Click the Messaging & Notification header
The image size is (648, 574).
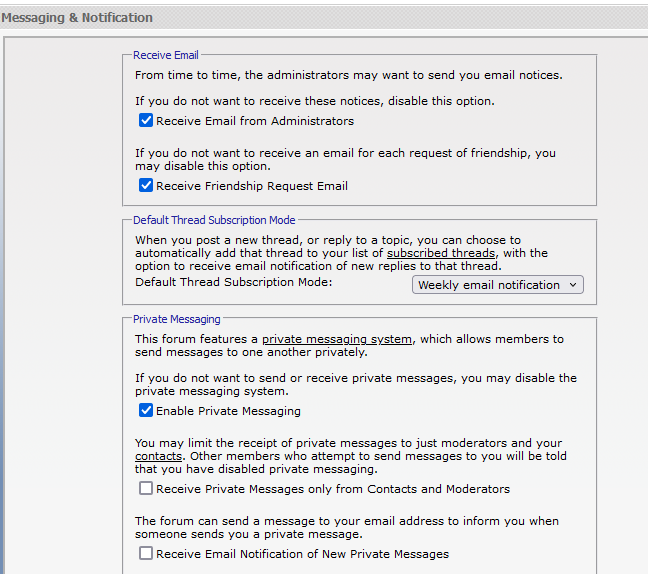click(x=77, y=18)
